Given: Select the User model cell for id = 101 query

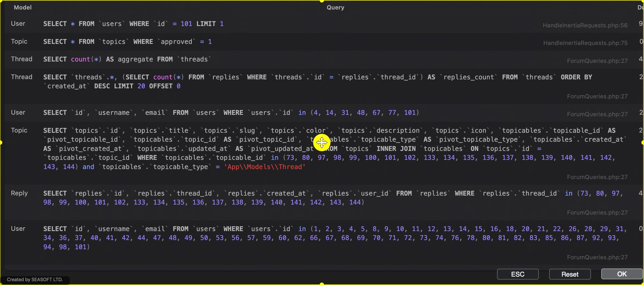Looking at the screenshot, I should [18, 24].
